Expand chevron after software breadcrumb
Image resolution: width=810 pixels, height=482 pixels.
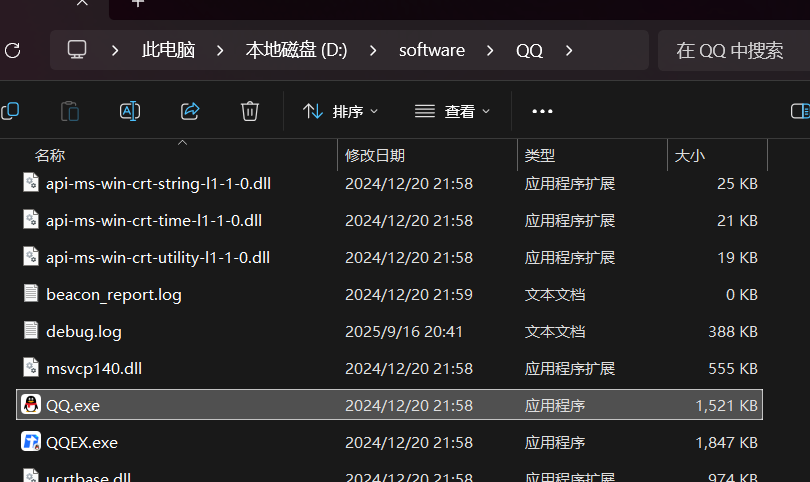tap(490, 51)
